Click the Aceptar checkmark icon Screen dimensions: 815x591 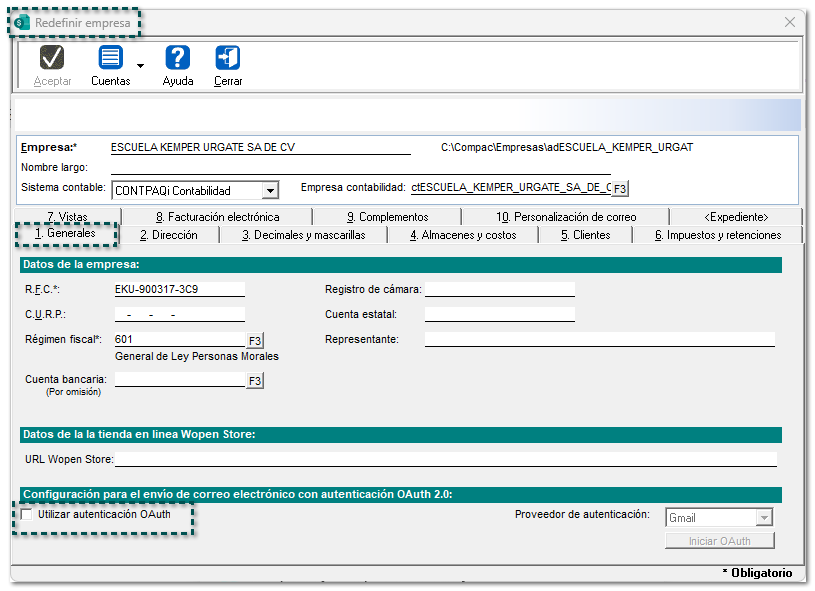coord(52,59)
